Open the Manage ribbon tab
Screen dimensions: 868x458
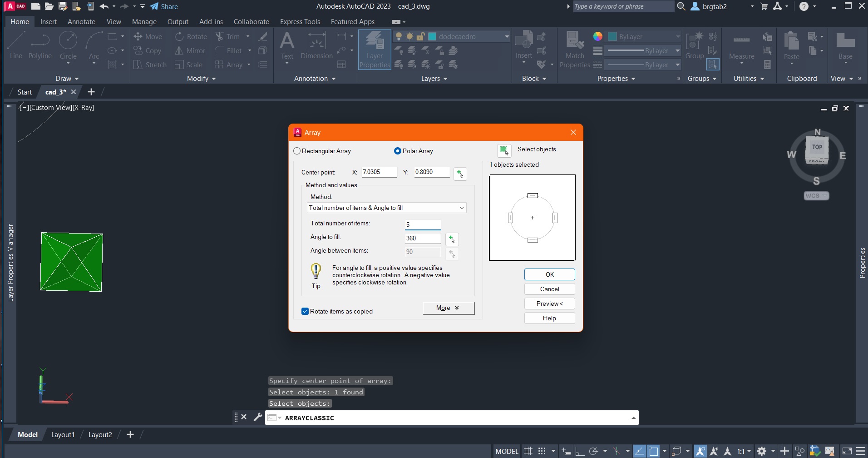click(x=144, y=21)
